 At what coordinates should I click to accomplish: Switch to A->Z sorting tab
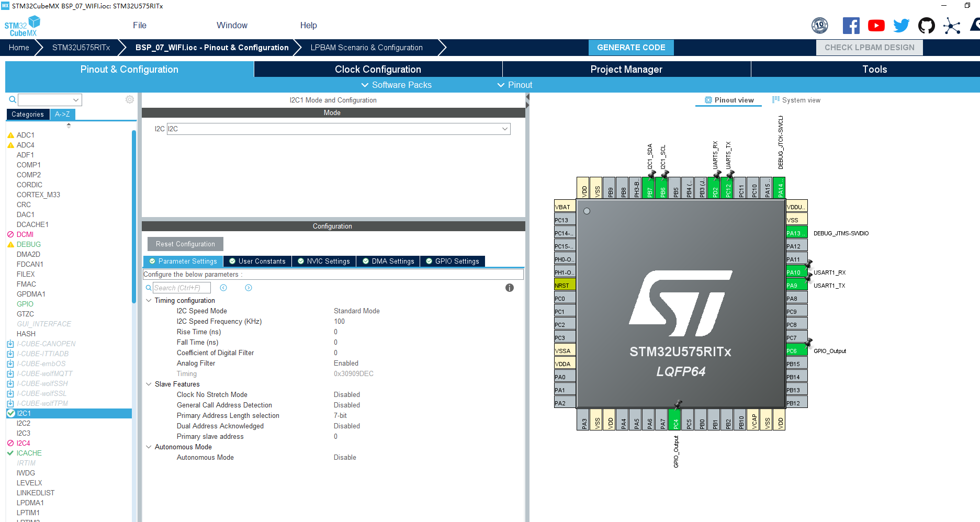coord(62,114)
